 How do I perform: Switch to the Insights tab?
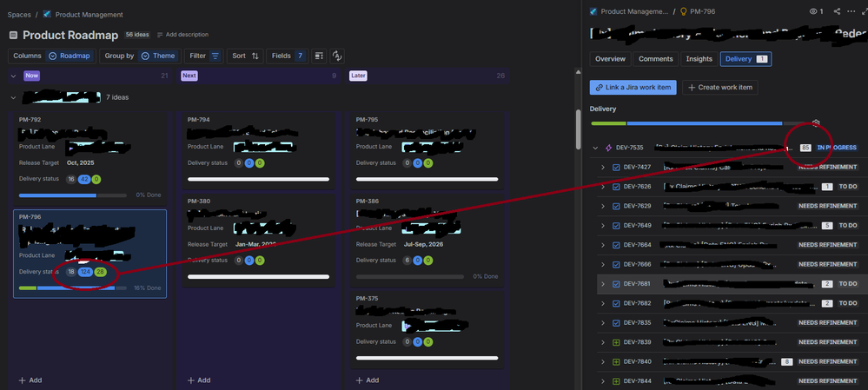pyautogui.click(x=699, y=59)
